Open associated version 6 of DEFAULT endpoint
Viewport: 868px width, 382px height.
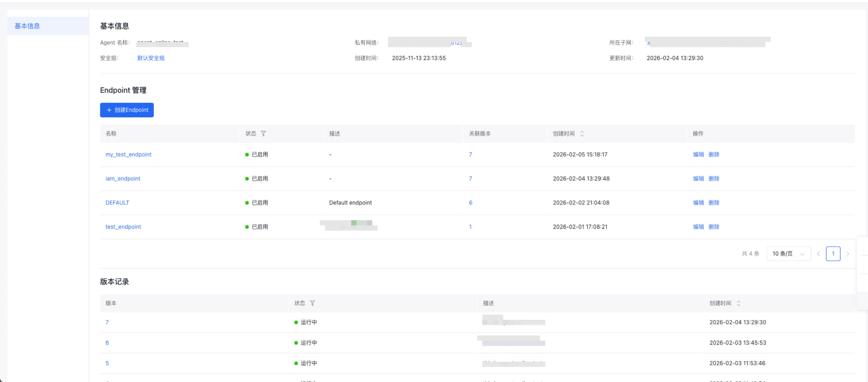471,202
